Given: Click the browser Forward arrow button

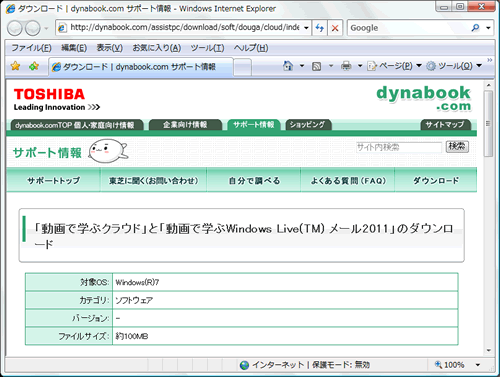Looking at the screenshot, I should (33, 28).
